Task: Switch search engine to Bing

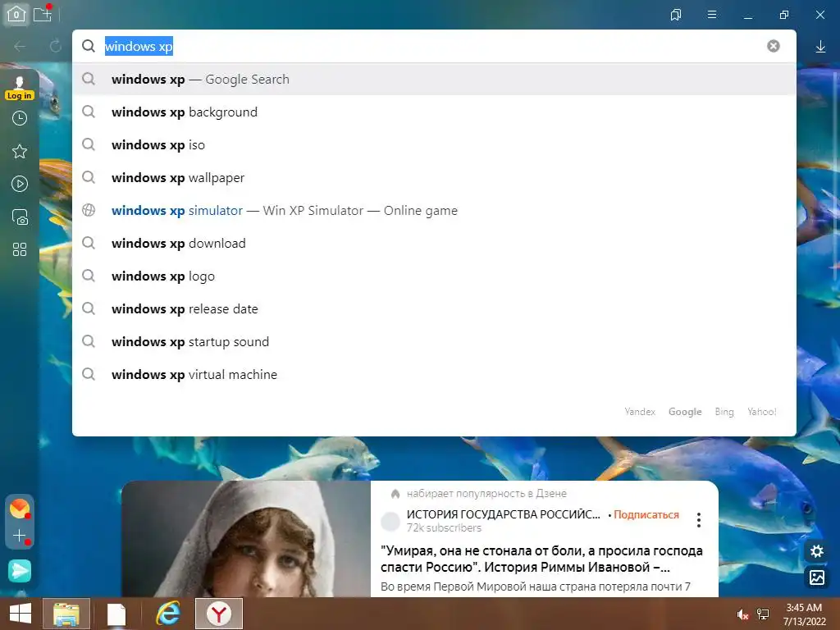Action: click(x=724, y=412)
